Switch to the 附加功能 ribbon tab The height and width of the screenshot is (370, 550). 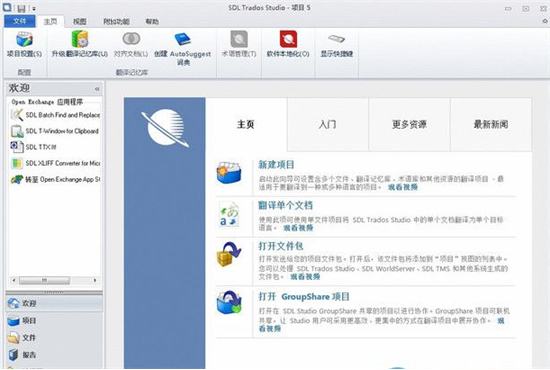point(116,21)
